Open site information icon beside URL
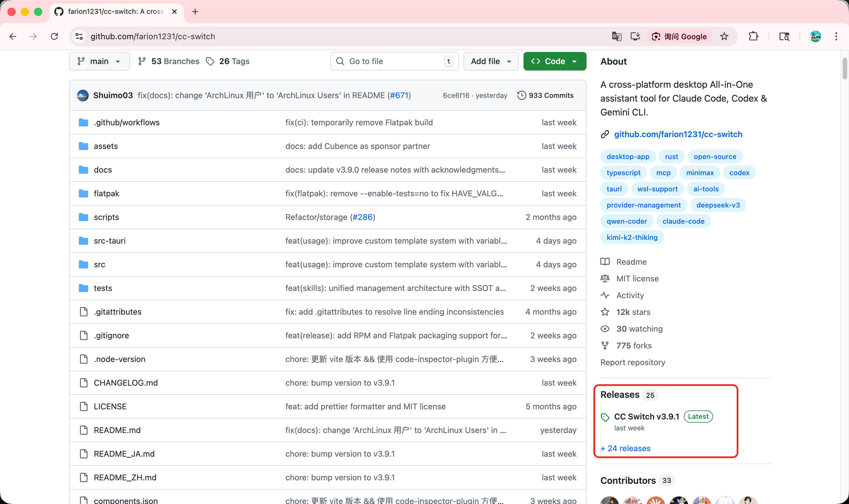Screen dimensions: 849x504 pyautogui.click(x=79, y=36)
